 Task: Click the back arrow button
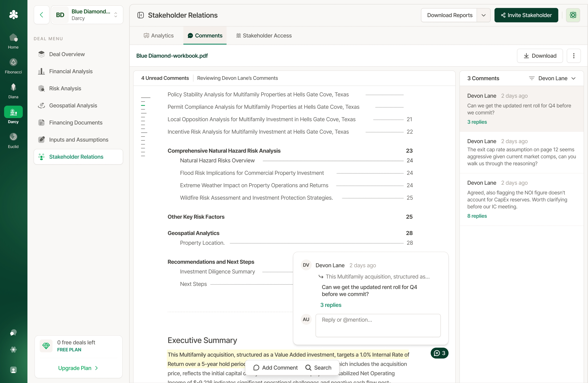point(41,15)
